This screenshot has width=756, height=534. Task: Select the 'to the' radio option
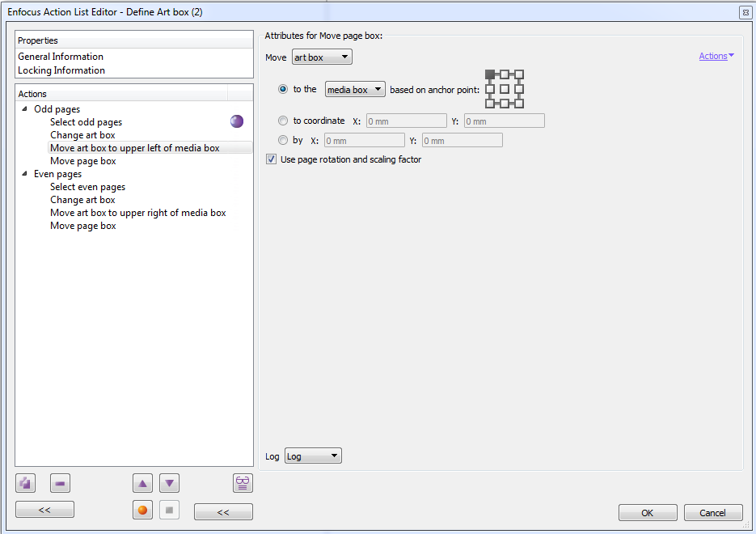pos(283,89)
